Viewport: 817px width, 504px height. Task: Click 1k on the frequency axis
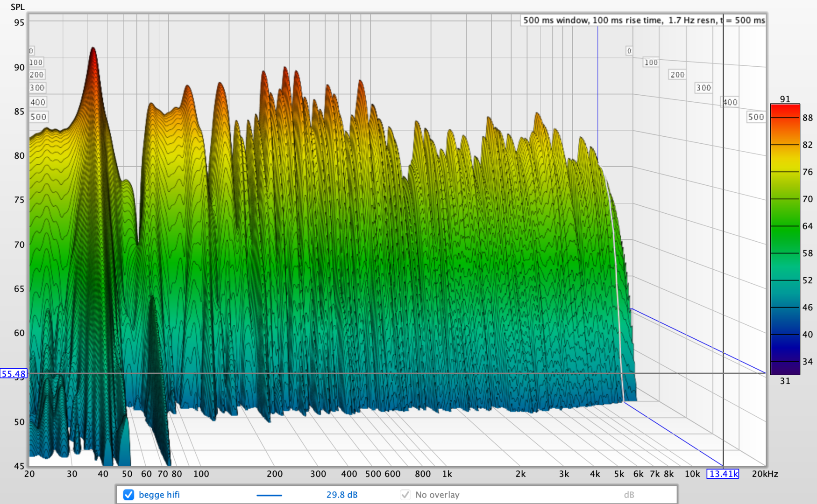(x=447, y=474)
